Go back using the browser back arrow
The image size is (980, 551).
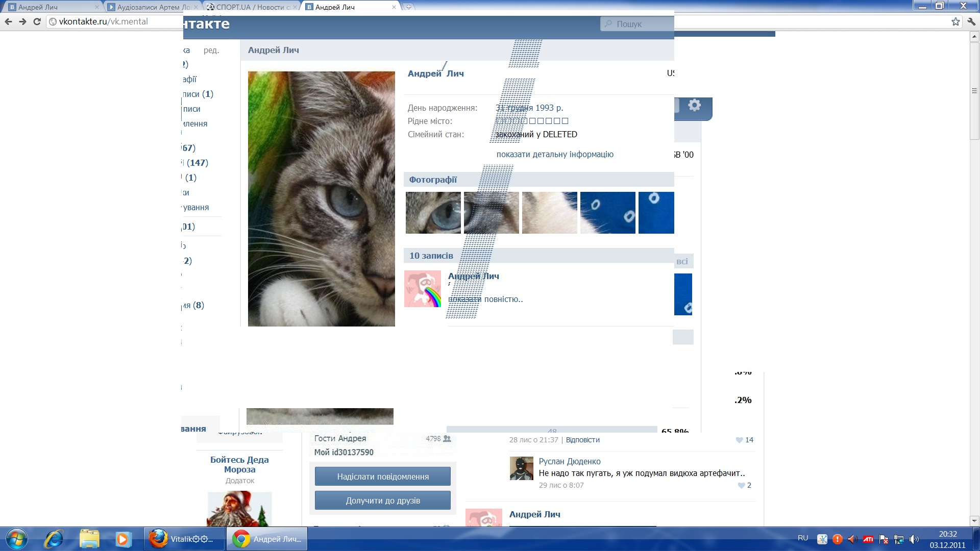pyautogui.click(x=8, y=21)
